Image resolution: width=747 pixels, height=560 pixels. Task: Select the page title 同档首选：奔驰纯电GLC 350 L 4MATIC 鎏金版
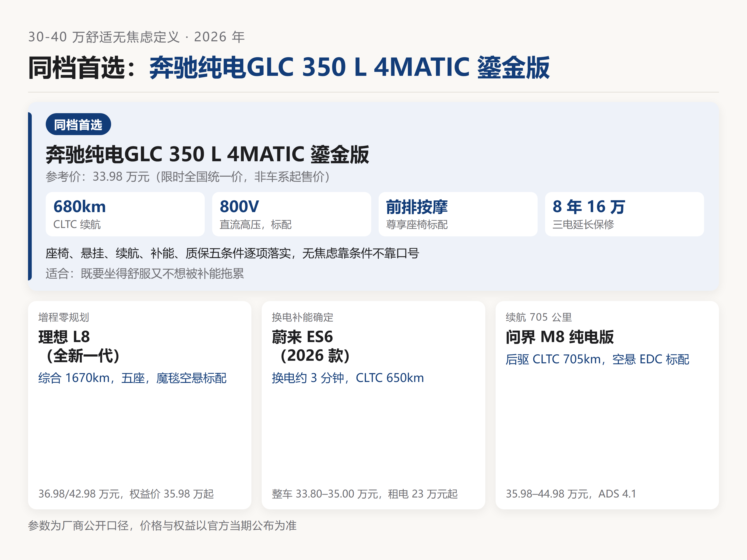[x=289, y=67]
